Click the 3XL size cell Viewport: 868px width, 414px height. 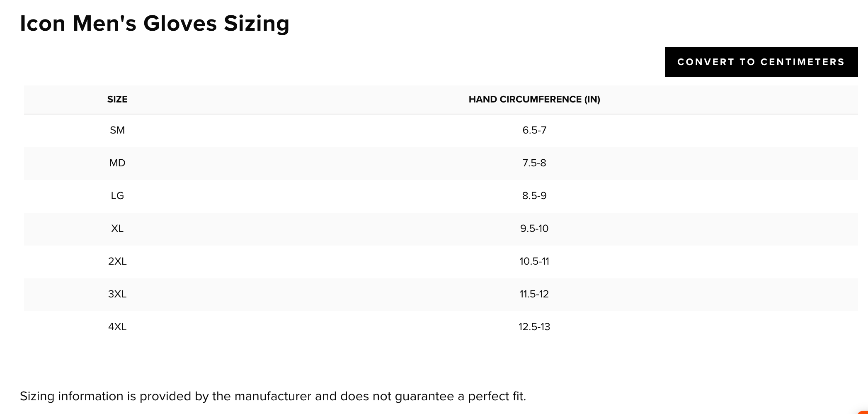coord(117,294)
